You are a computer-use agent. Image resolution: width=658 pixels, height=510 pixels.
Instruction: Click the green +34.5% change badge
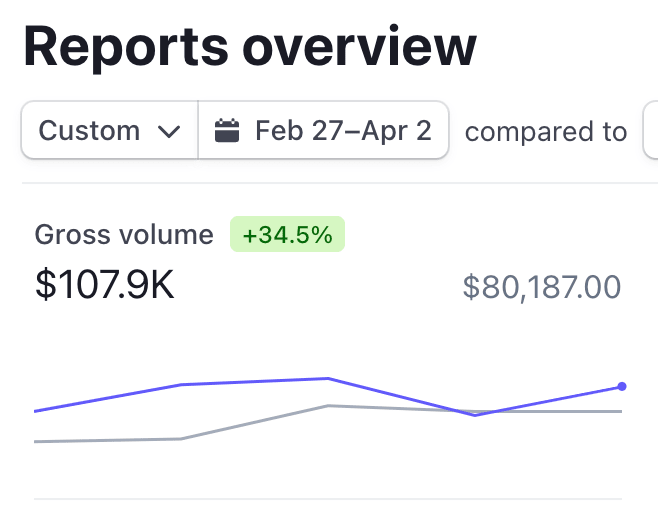[x=287, y=235]
